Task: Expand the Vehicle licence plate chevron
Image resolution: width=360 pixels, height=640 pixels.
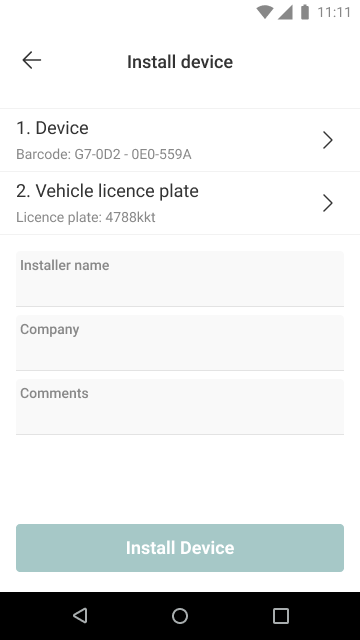Action: pyautogui.click(x=328, y=203)
